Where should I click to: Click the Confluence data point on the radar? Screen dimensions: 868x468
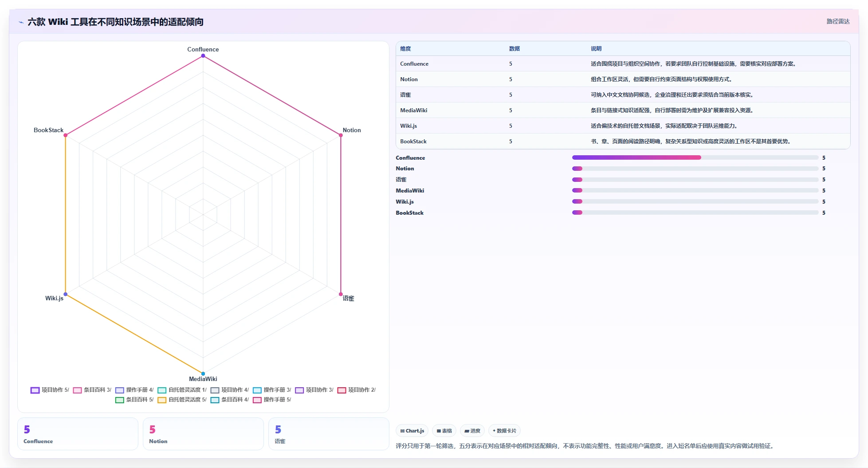tap(203, 56)
